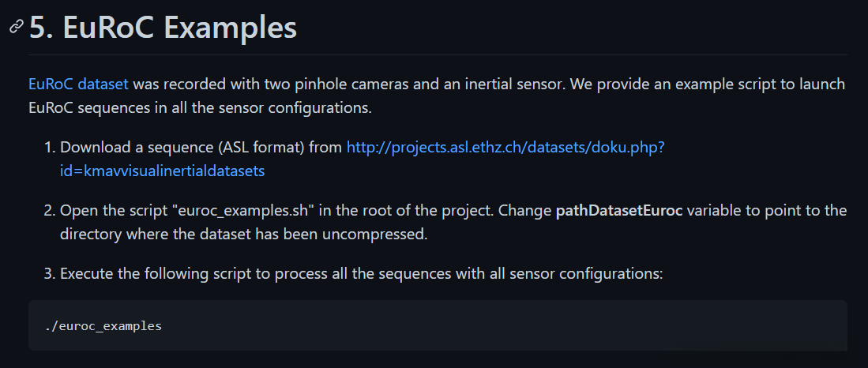
Task: Open the projects.asl.ethz.ch datasets URL
Action: (x=505, y=147)
